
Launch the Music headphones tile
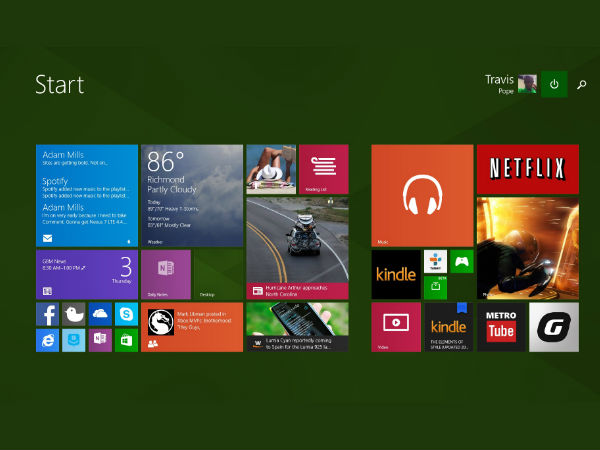(422, 195)
